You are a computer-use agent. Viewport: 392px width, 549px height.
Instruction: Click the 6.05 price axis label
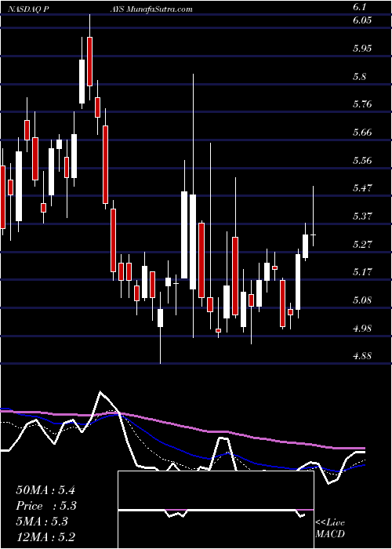tap(362, 20)
